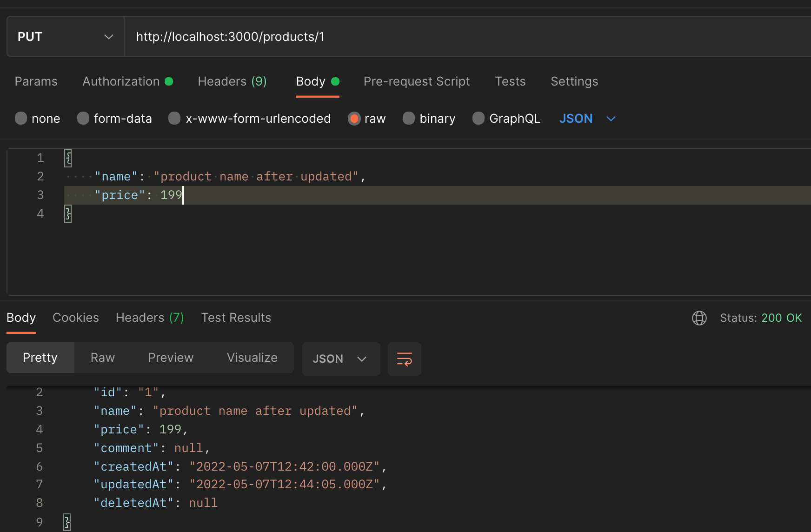
Task: Click the response closing brace on line 9
Action: (x=67, y=522)
